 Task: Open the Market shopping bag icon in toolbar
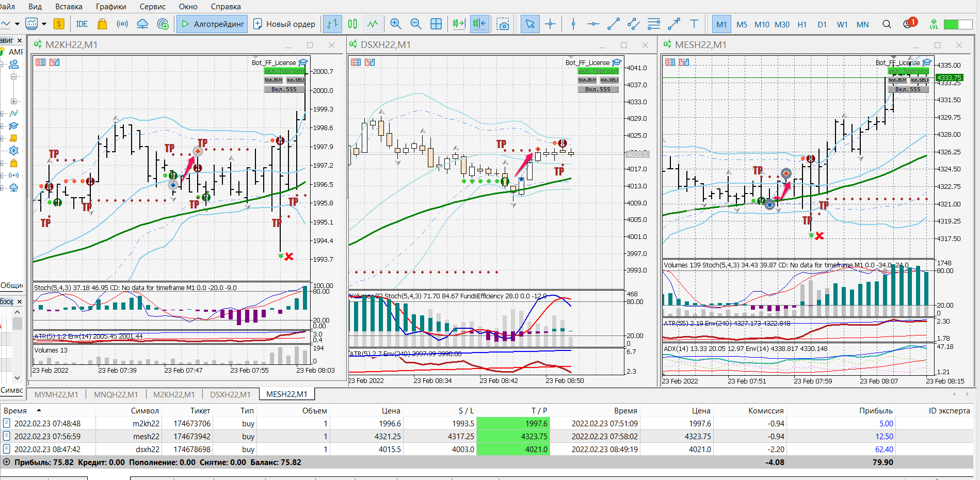[102, 24]
